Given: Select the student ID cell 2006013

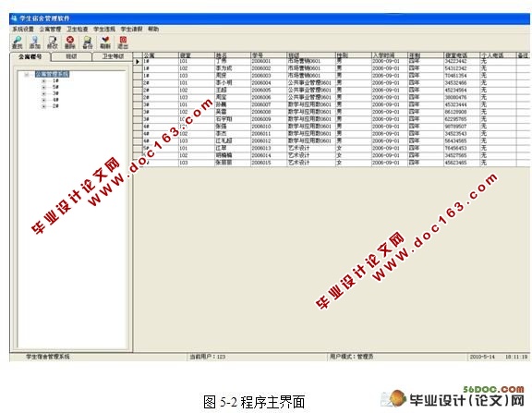Looking at the screenshot, I should pos(269,148).
